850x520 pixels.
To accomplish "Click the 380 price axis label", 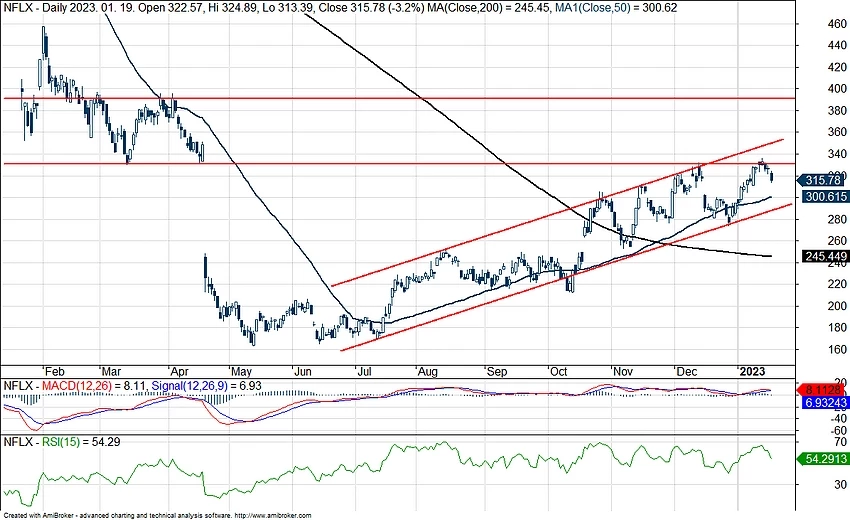I will (x=837, y=111).
